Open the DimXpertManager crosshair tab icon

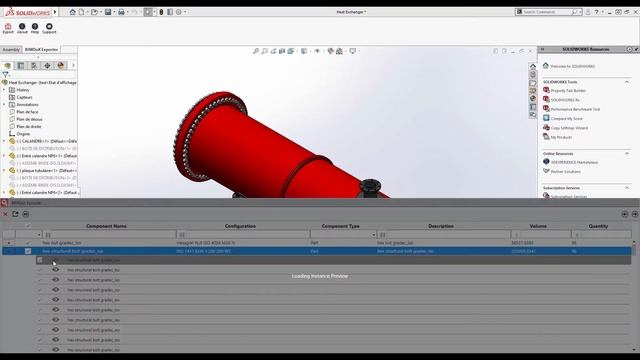tap(47, 65)
